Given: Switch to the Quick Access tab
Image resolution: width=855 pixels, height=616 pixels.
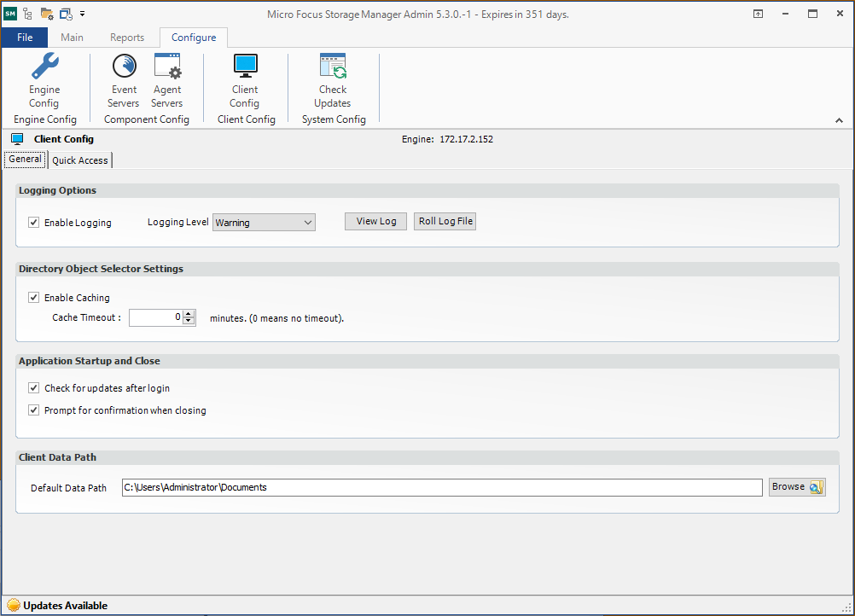Looking at the screenshot, I should coord(80,160).
